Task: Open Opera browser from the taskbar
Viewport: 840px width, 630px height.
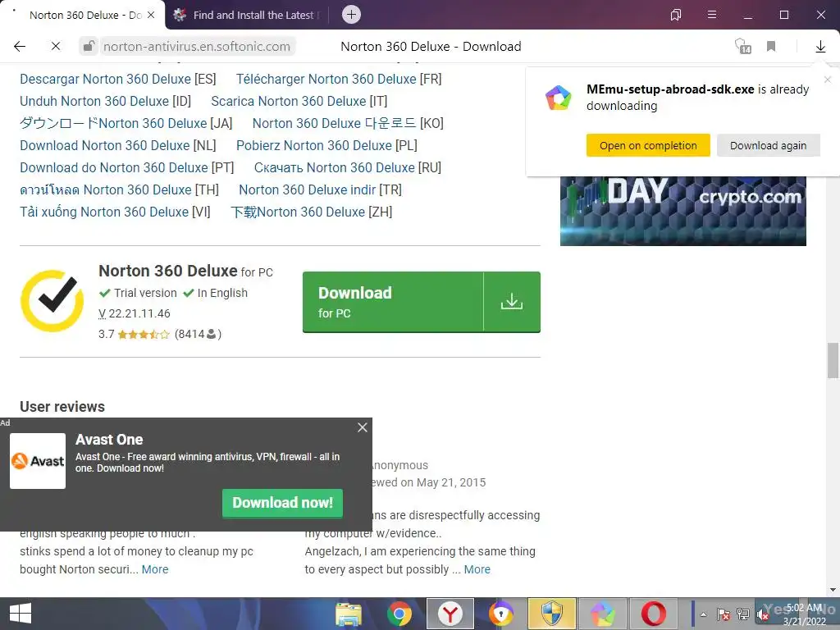Action: pyautogui.click(x=654, y=614)
